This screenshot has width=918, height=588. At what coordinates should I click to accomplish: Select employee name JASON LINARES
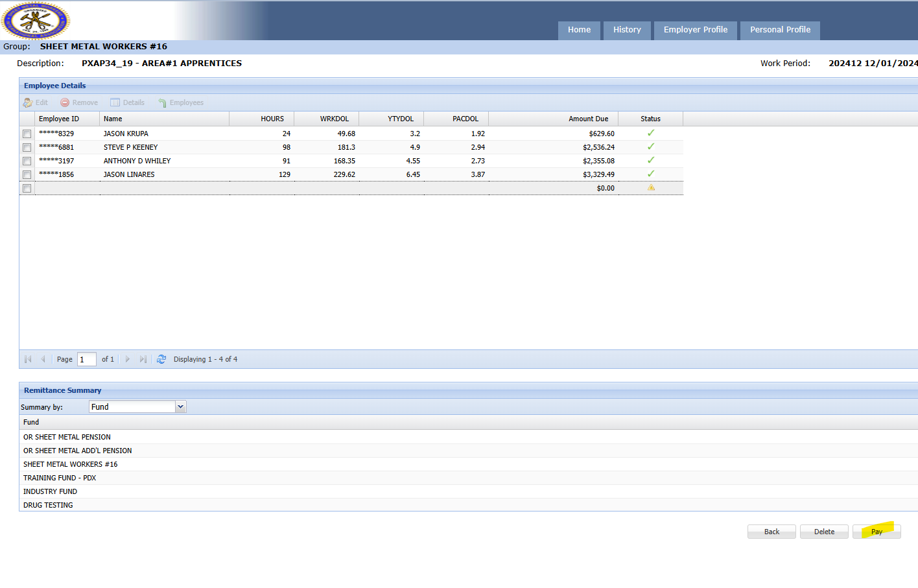pos(129,174)
